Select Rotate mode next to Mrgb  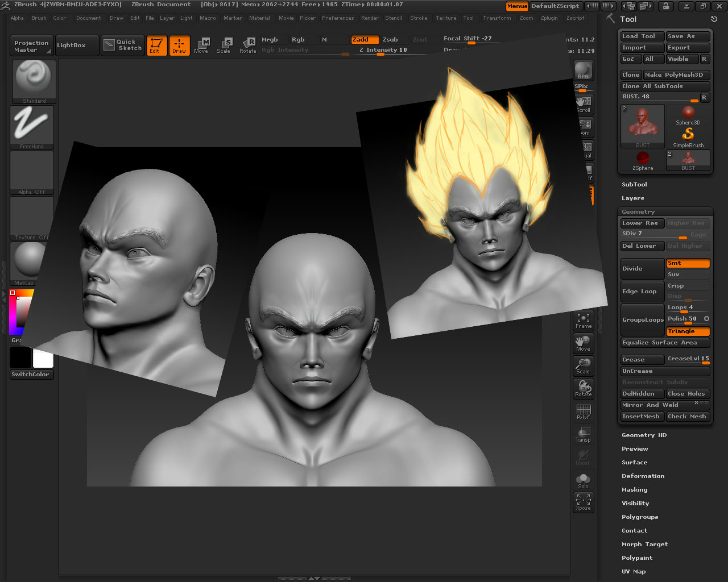[x=247, y=45]
